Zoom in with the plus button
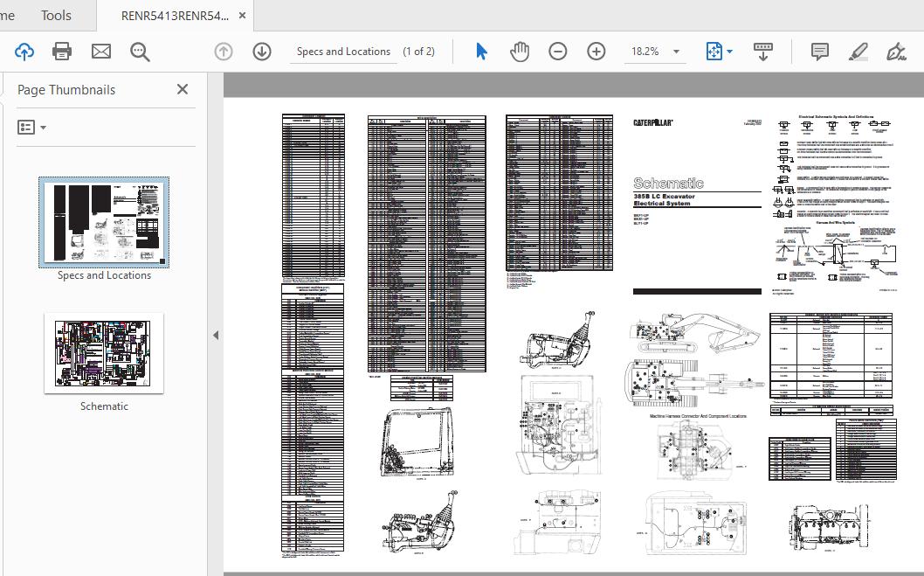The height and width of the screenshot is (576, 924). coord(596,52)
